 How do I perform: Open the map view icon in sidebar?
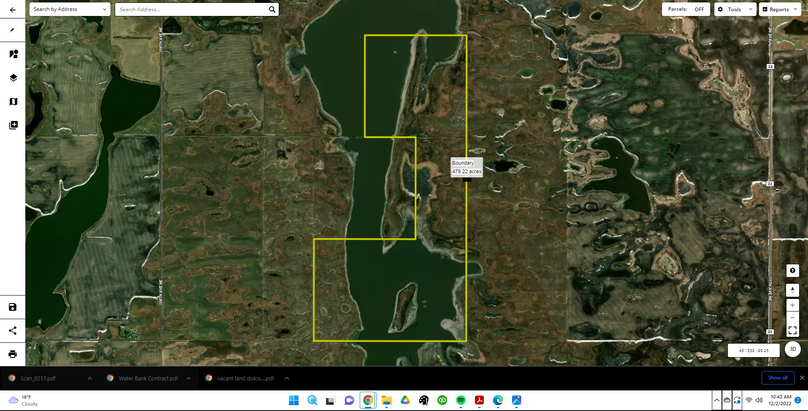(13, 101)
